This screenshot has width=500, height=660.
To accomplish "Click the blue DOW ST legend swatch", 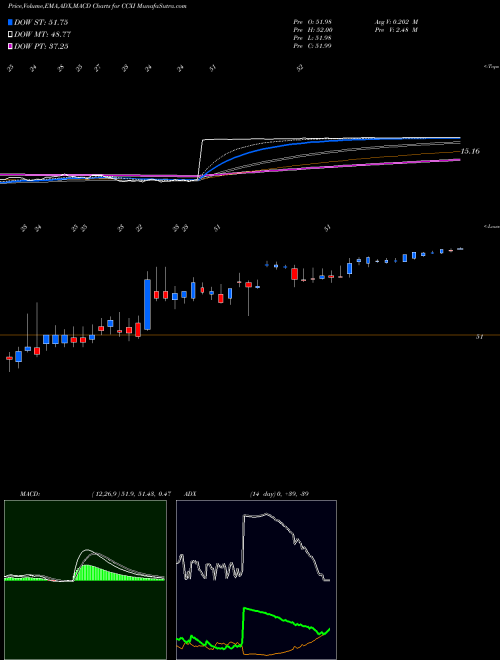I will [10, 22].
